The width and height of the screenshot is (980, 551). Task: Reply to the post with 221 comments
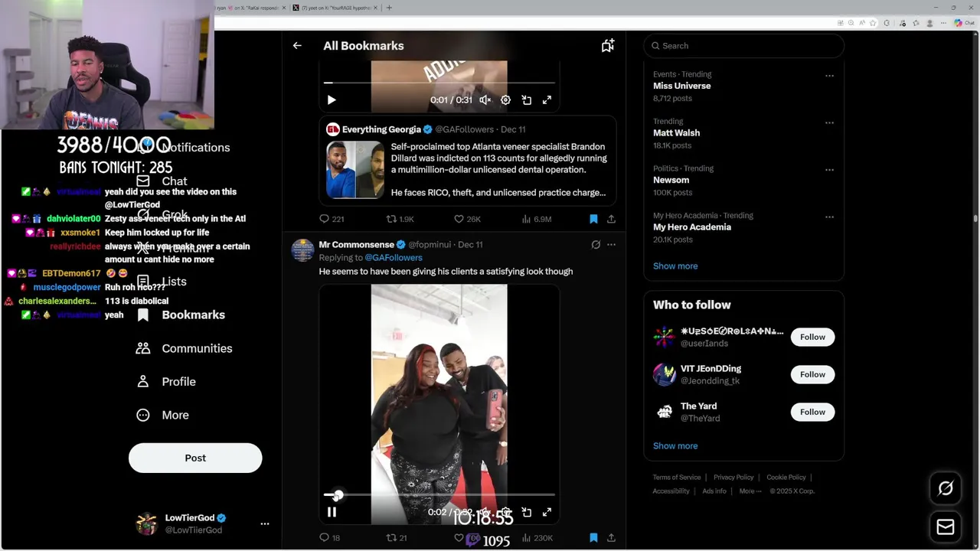332,219
